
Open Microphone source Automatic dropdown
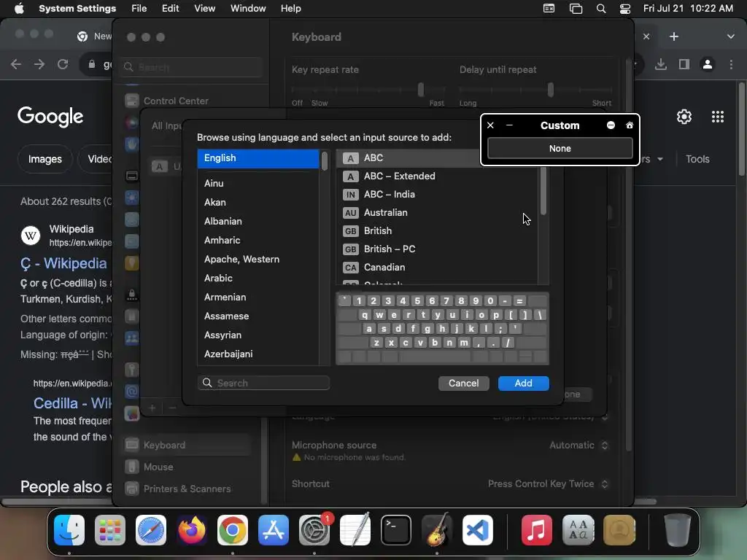578,446
